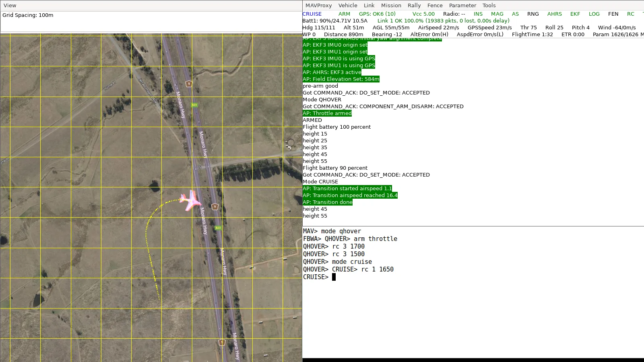This screenshot has width=644, height=362.
Task: Click the aircraft icon on the map
Action: point(190,200)
